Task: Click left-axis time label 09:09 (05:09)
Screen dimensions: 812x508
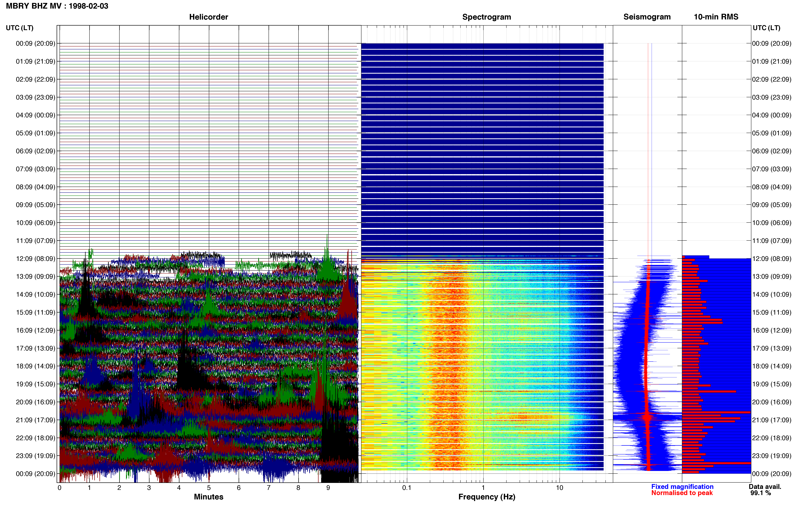Action: [36, 205]
